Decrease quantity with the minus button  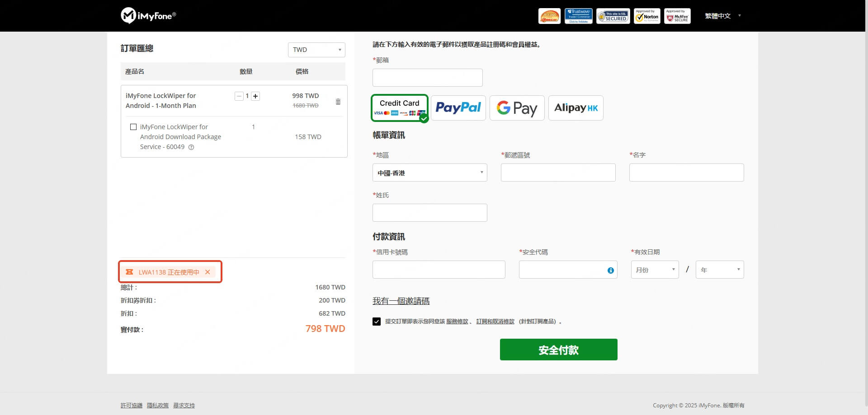tap(239, 96)
